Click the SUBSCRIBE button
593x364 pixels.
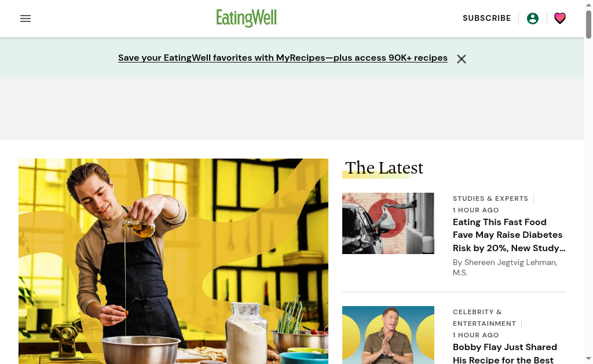click(486, 18)
